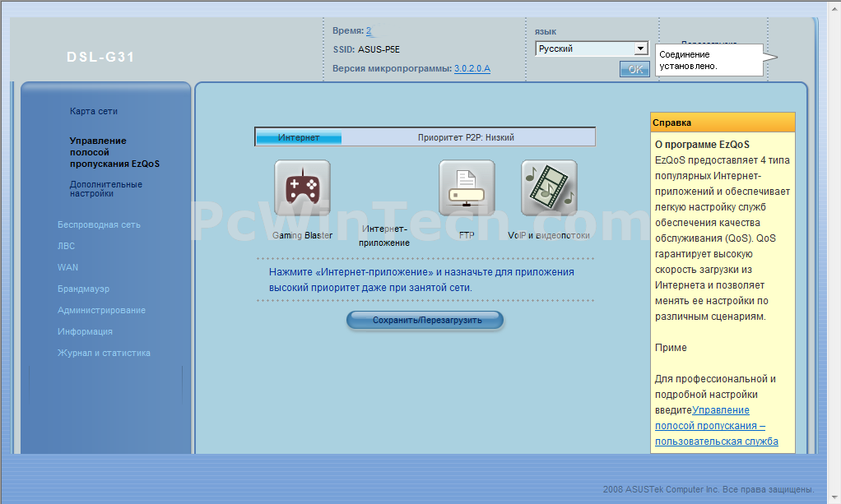Click the Интернет-приложение label
This screenshot has width=841, height=504.
[384, 236]
